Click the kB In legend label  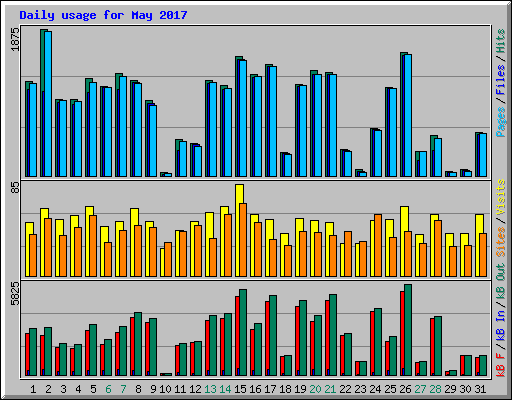pyautogui.click(x=501, y=325)
